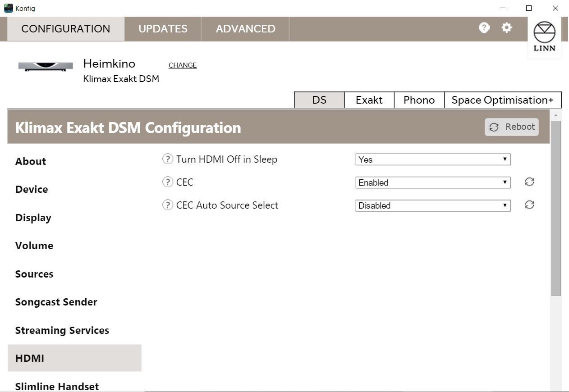
Task: Click the Linn logo
Action: [544, 37]
